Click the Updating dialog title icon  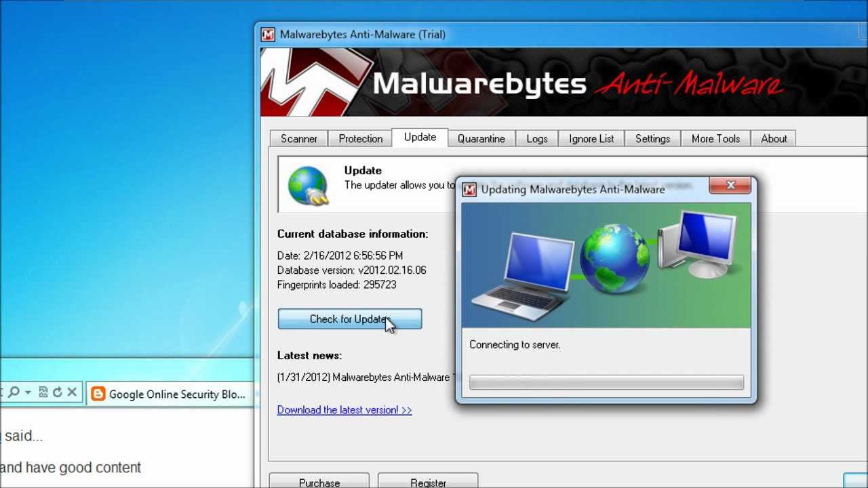(x=469, y=190)
